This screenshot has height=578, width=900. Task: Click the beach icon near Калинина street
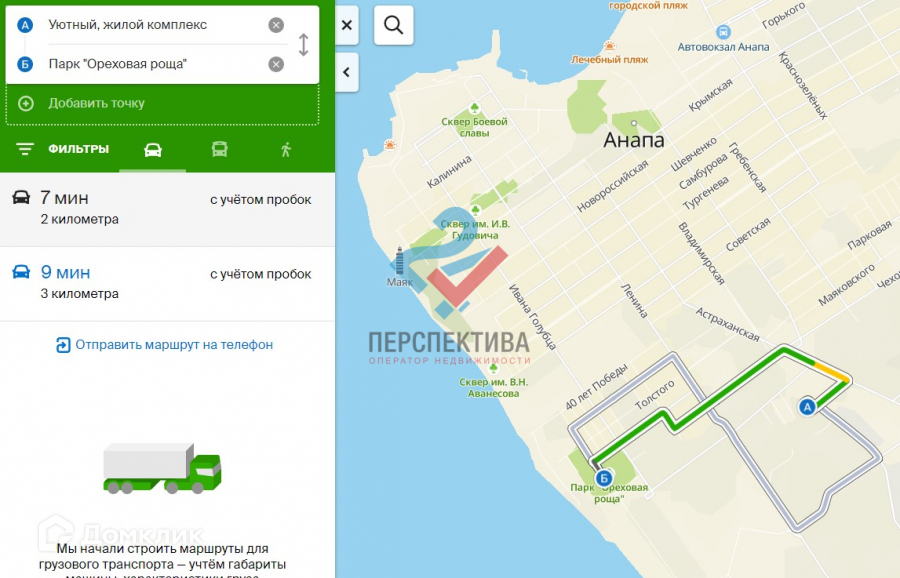[x=390, y=145]
